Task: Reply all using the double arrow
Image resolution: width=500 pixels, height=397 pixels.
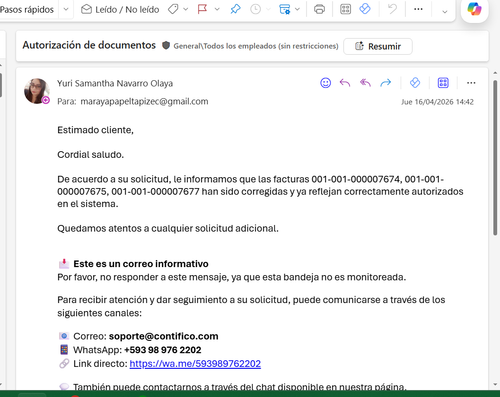Action: [365, 83]
